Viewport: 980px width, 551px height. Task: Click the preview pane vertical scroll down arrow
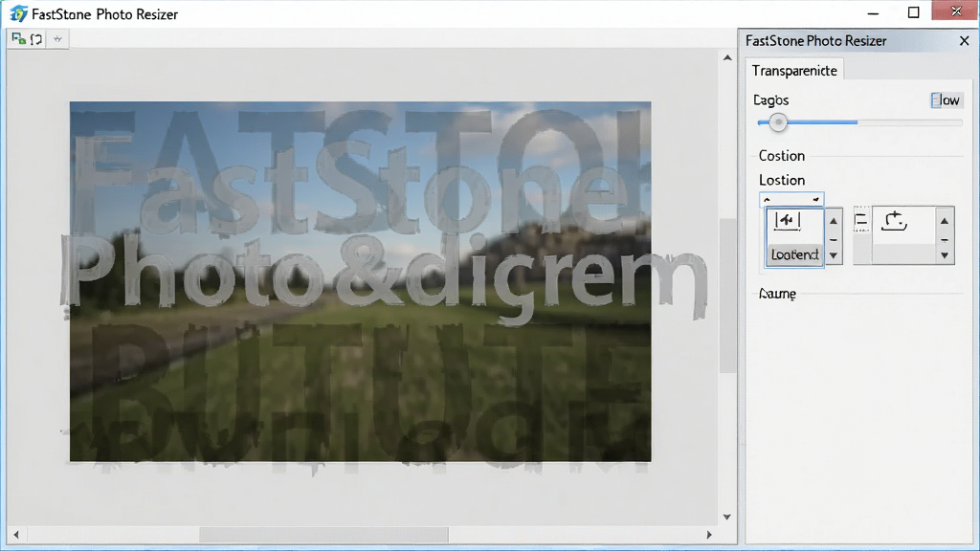point(727,518)
